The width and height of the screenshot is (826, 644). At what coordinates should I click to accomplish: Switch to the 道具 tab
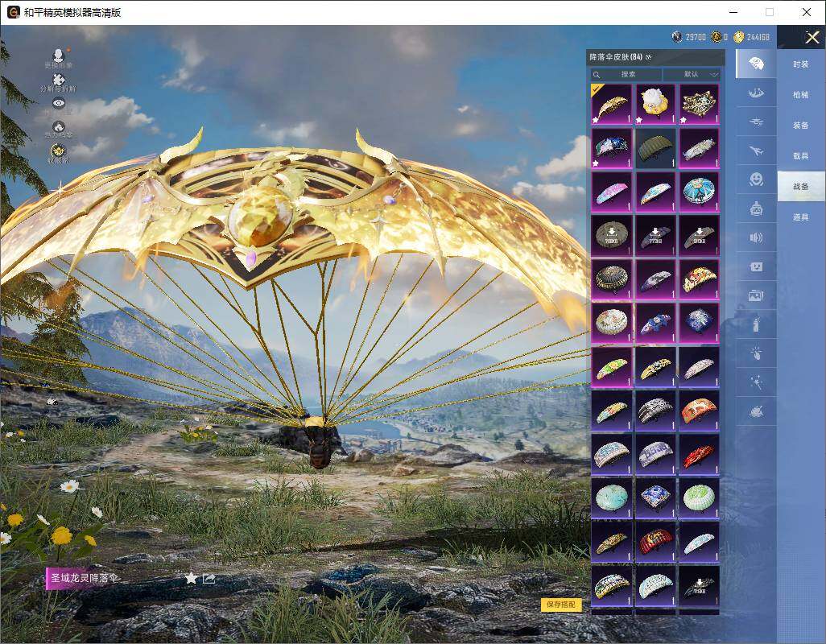point(801,217)
